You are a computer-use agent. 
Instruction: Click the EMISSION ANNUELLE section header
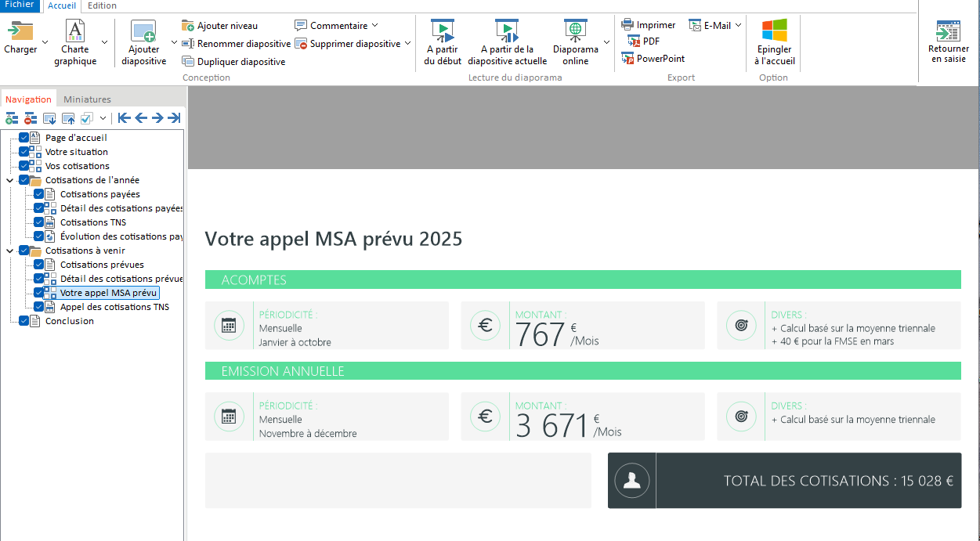point(583,370)
